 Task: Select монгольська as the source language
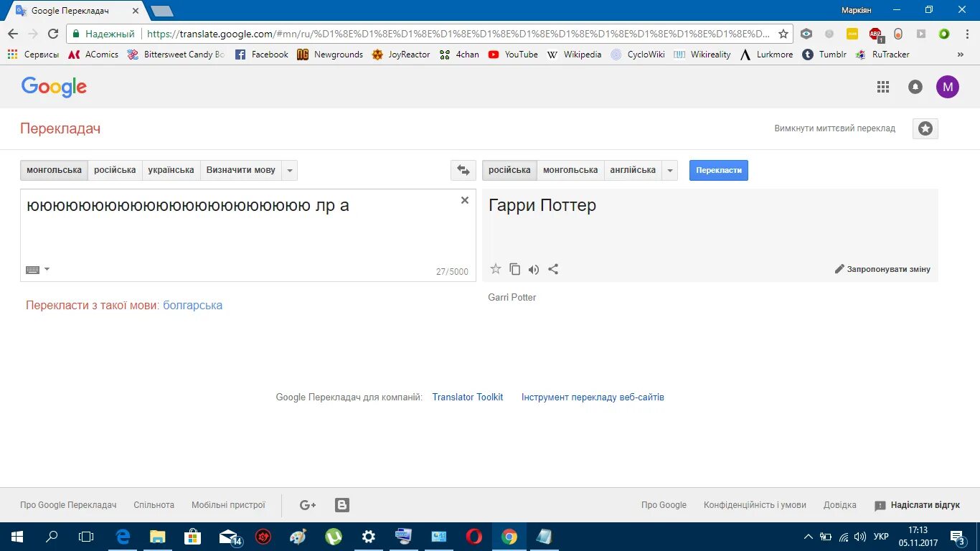tap(54, 170)
